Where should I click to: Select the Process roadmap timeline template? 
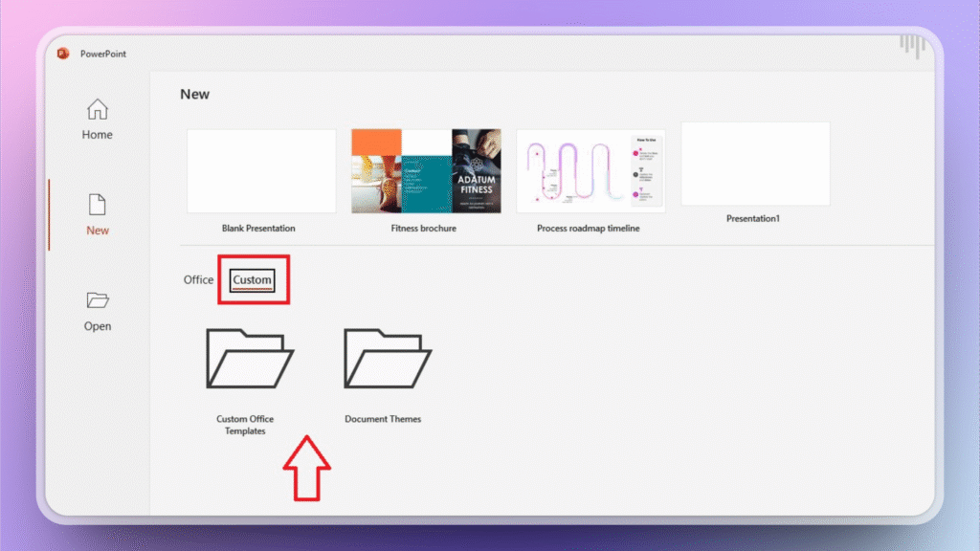point(590,170)
